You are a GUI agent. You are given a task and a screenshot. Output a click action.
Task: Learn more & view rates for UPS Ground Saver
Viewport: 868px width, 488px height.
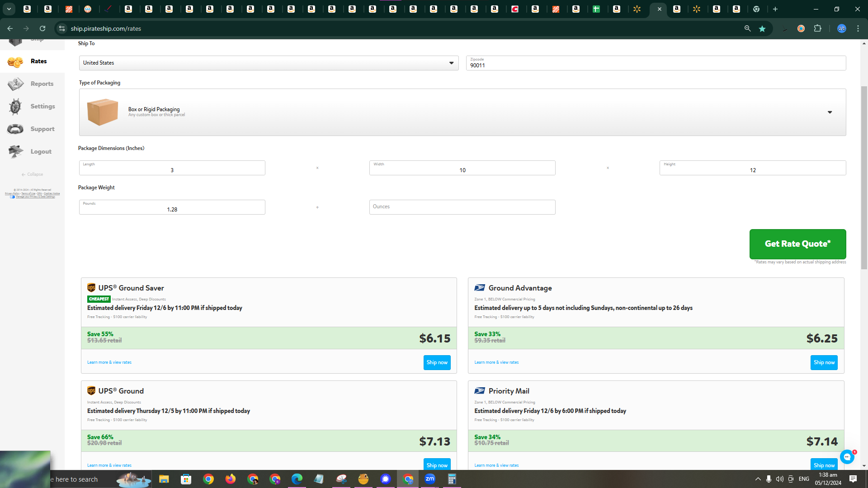tap(109, 362)
